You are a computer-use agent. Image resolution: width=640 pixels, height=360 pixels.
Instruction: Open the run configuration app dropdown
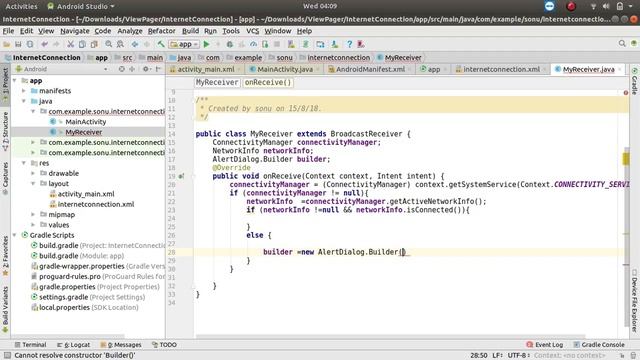[184, 44]
